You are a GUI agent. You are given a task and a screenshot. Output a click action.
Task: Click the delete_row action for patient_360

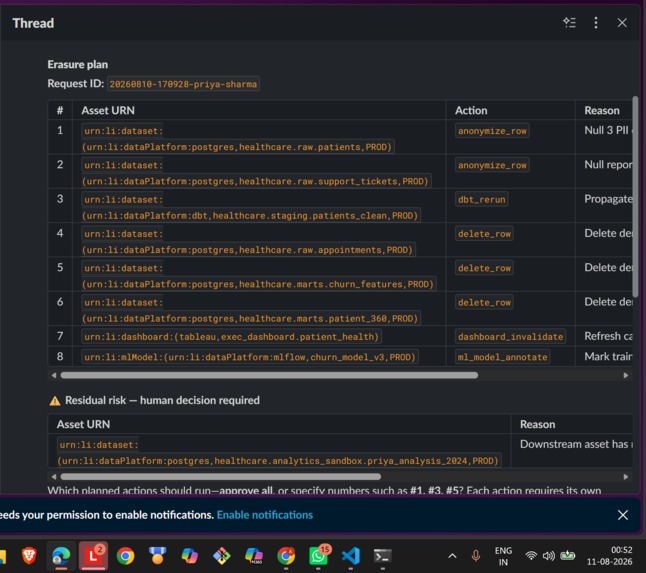[484, 302]
